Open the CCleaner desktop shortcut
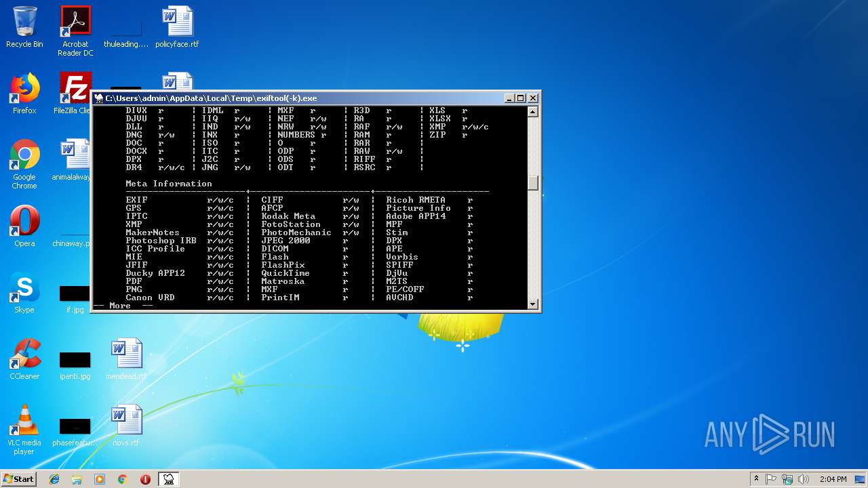868x488 pixels. (x=24, y=360)
